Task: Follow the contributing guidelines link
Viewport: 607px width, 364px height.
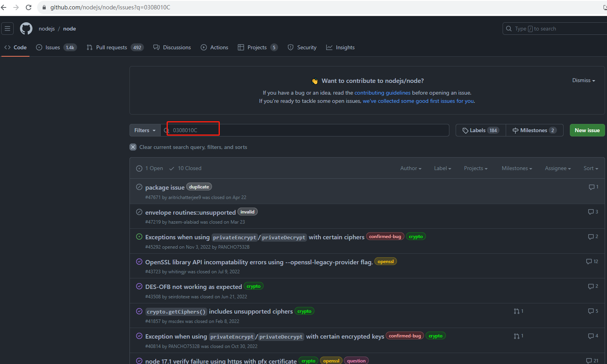Action: 382,93
